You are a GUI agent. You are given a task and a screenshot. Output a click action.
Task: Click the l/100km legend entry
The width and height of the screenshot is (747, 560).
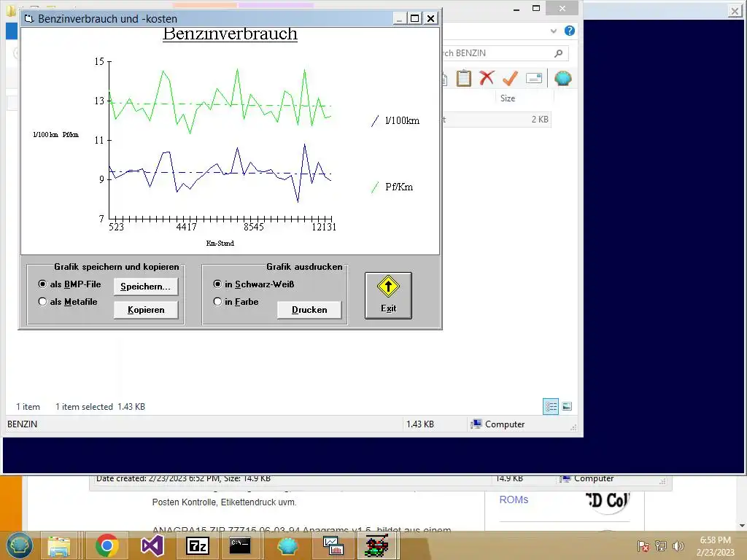point(395,120)
